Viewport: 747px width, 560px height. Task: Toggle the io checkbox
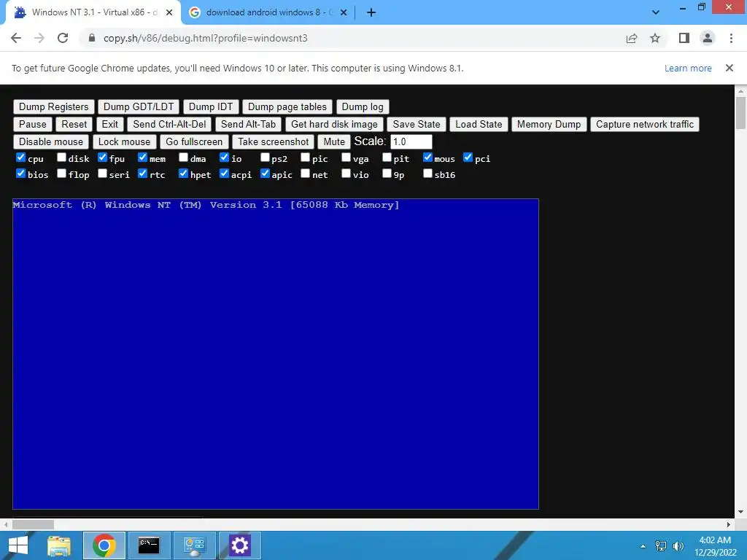click(x=225, y=157)
